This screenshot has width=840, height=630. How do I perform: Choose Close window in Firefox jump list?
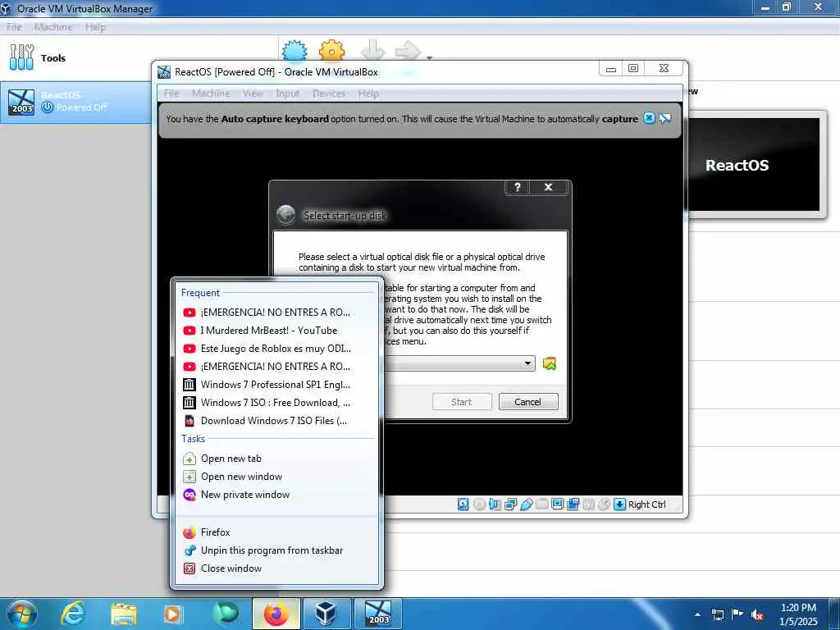[x=276, y=569]
